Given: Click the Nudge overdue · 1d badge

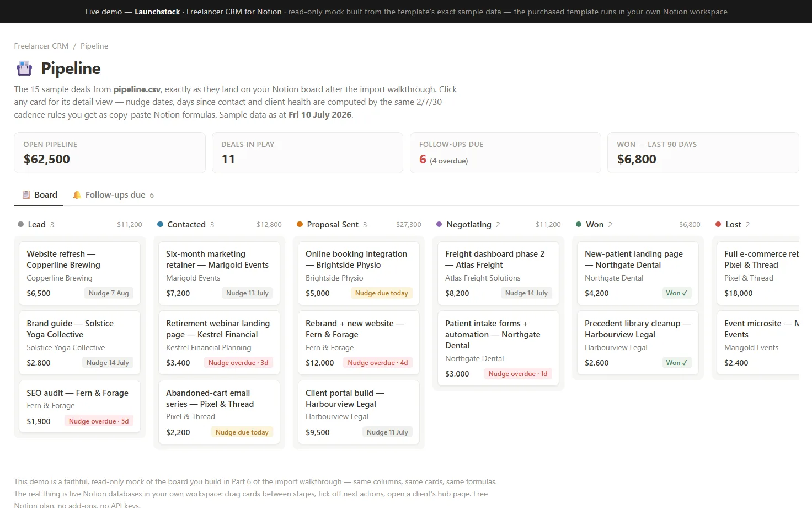Looking at the screenshot, I should point(518,374).
